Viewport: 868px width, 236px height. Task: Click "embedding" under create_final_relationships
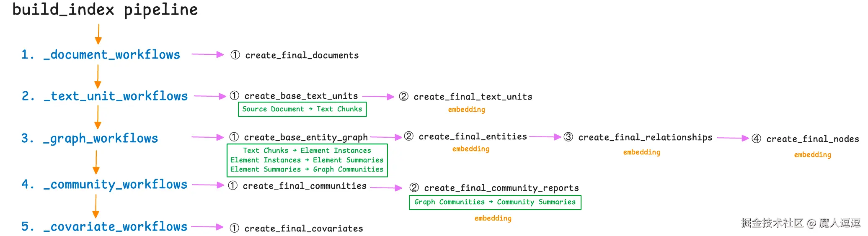[x=641, y=152]
